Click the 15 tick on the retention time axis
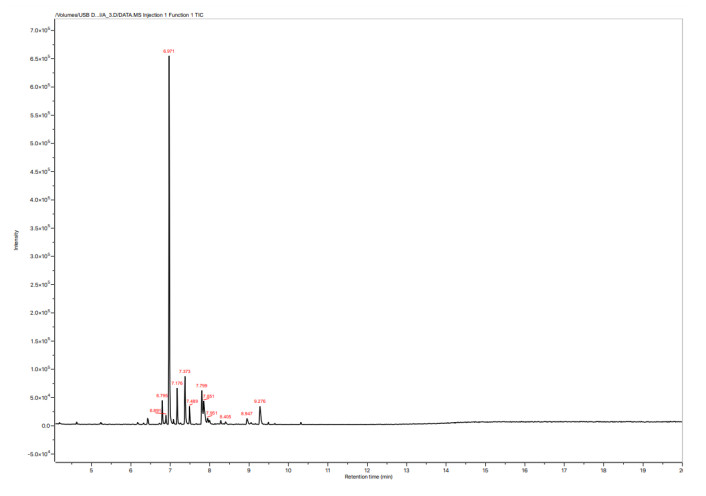The width and height of the screenshot is (706, 496). pos(485,469)
